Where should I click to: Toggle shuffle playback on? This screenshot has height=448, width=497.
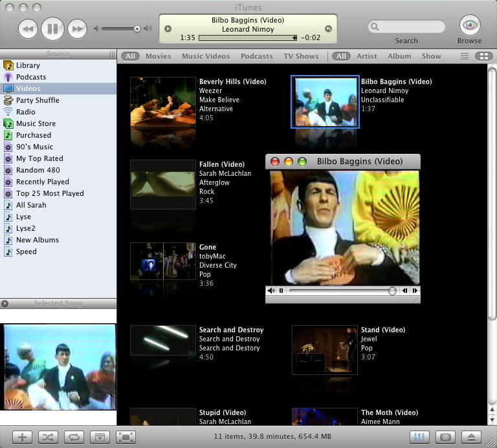(x=48, y=437)
